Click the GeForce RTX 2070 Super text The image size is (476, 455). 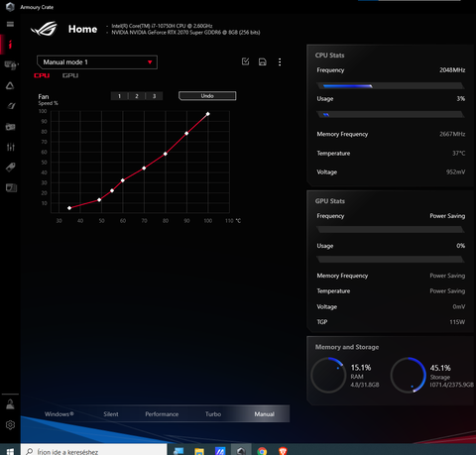coord(185,33)
